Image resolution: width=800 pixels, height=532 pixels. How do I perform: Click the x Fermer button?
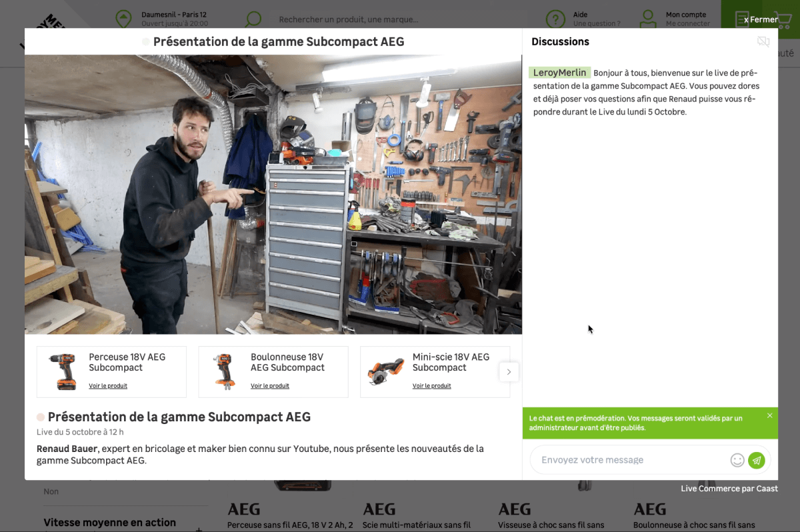(x=761, y=20)
